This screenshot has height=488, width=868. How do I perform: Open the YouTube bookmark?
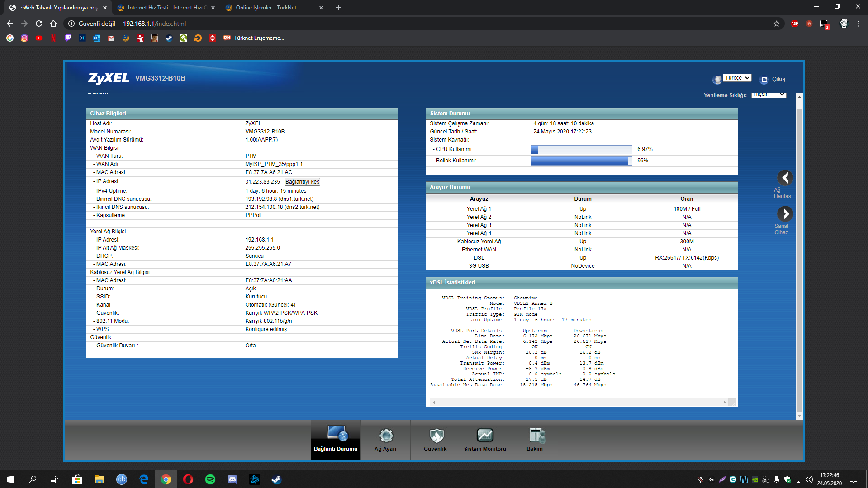click(x=39, y=38)
